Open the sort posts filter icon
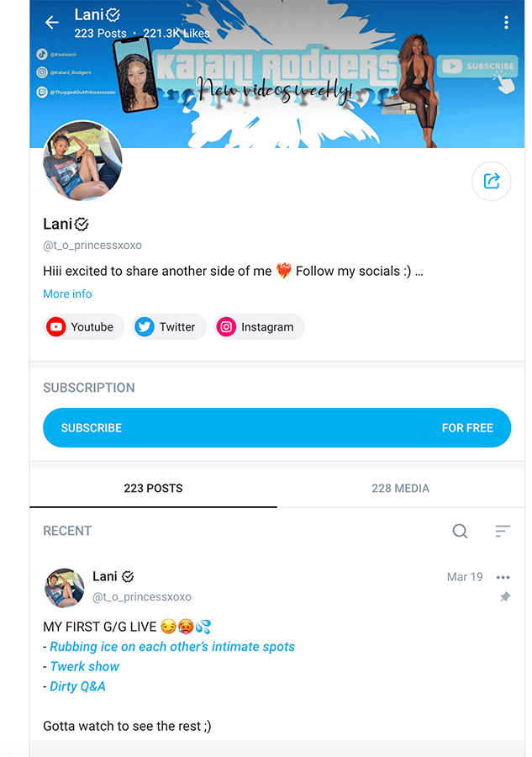 point(503,531)
